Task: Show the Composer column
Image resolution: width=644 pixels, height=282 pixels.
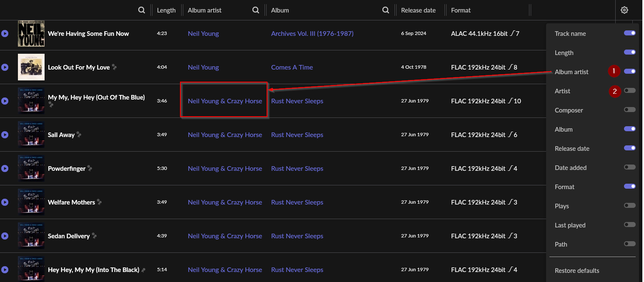Action: [x=630, y=110]
